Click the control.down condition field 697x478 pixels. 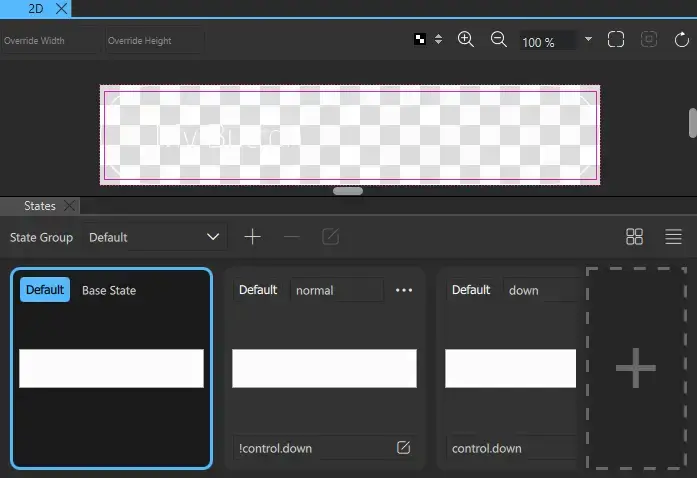[512, 448]
